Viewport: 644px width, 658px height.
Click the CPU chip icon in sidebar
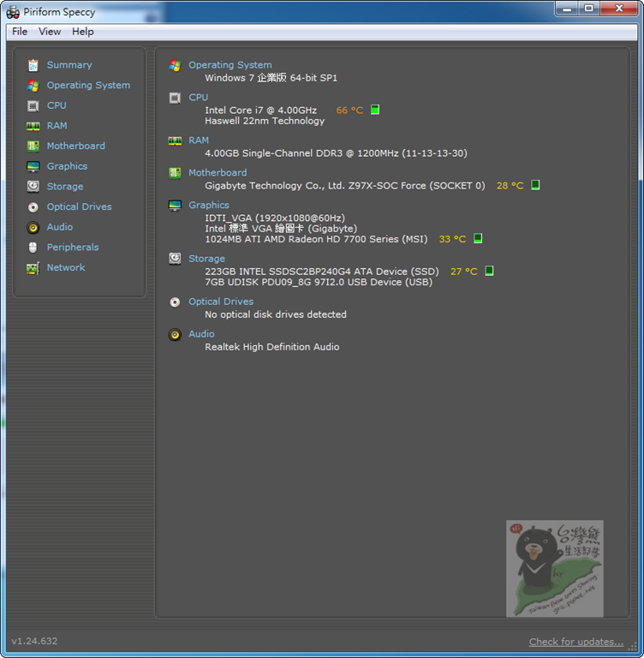(33, 105)
